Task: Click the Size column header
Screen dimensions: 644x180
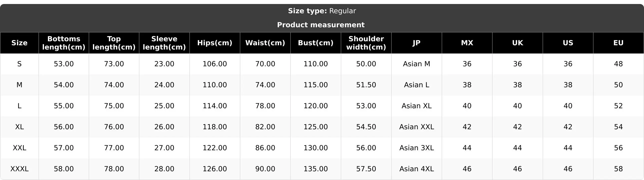Action: pyautogui.click(x=19, y=43)
